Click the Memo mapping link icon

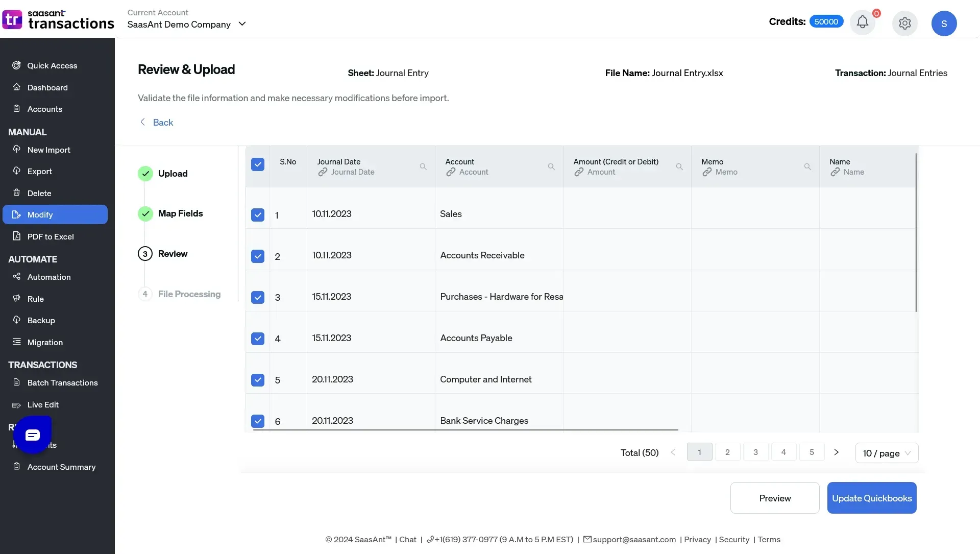coord(707,172)
